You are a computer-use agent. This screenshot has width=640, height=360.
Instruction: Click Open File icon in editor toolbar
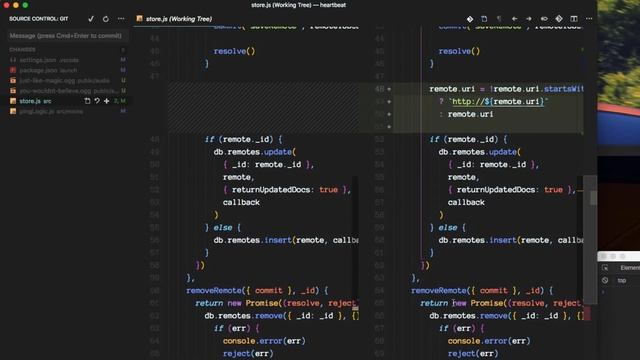pyautogui.click(x=484, y=19)
